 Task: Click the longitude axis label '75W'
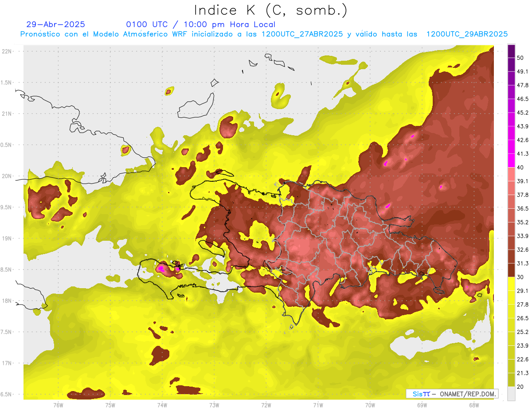(110, 405)
